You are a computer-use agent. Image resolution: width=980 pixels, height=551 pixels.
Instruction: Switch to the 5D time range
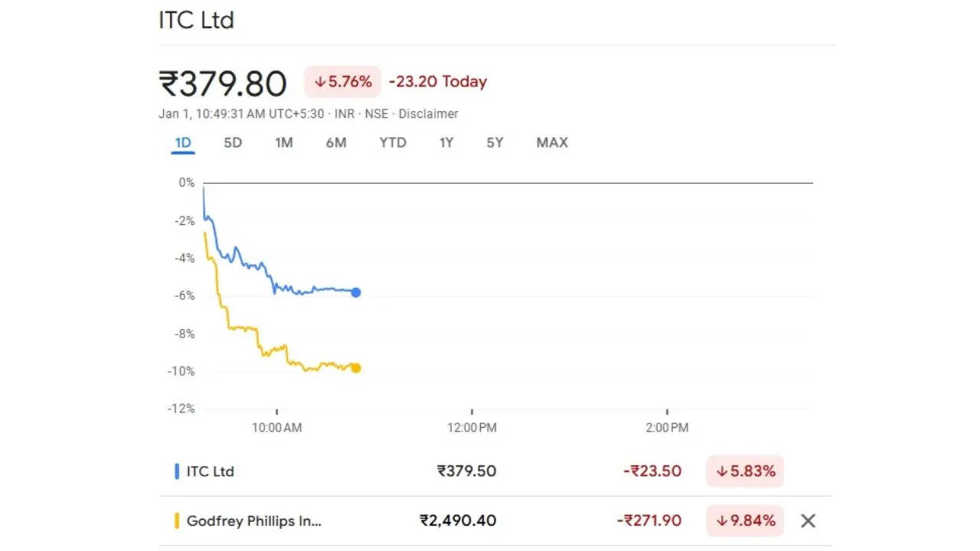pyautogui.click(x=233, y=143)
